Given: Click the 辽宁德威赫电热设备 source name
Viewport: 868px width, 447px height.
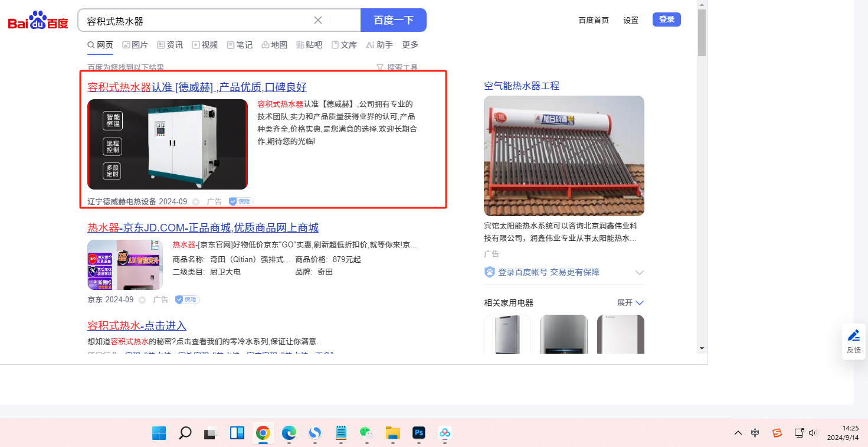Looking at the screenshot, I should point(122,201).
